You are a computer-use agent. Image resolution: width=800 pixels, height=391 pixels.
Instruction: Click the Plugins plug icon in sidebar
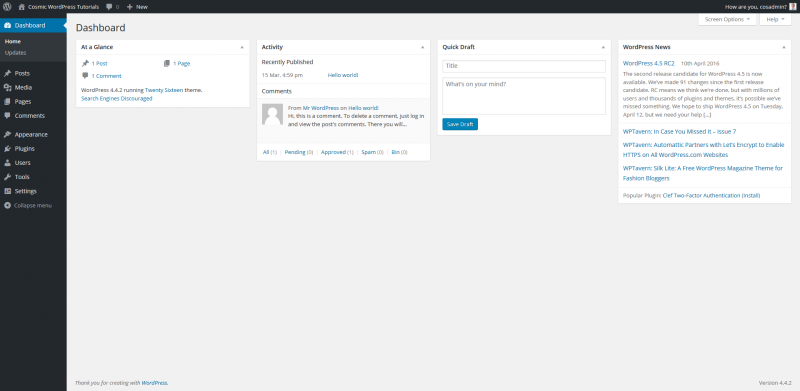pyautogui.click(x=8, y=149)
